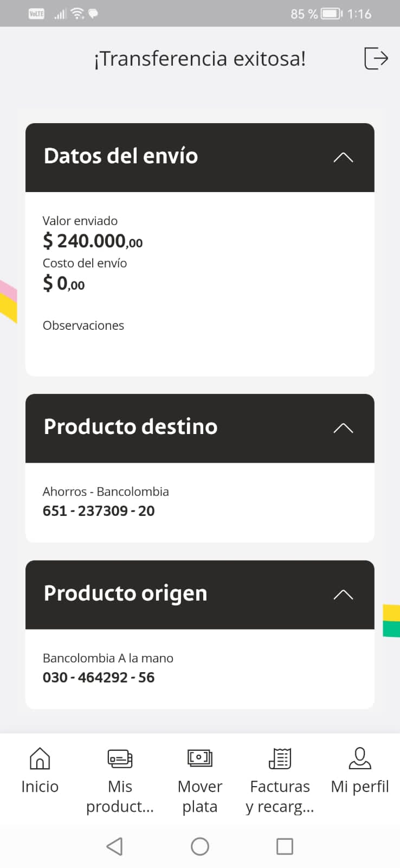
Task: Tap the Mi perfil person icon
Action: pos(360,758)
